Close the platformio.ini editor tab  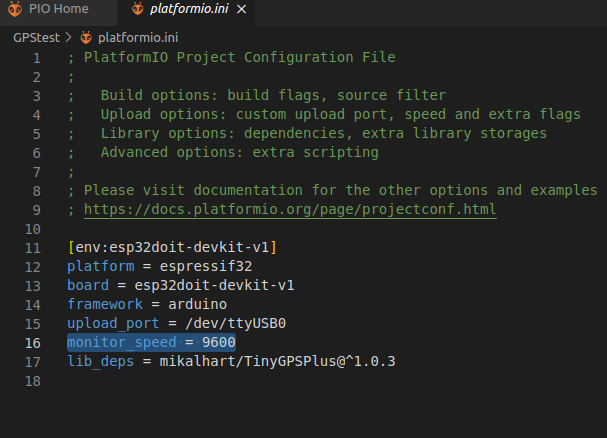point(242,10)
